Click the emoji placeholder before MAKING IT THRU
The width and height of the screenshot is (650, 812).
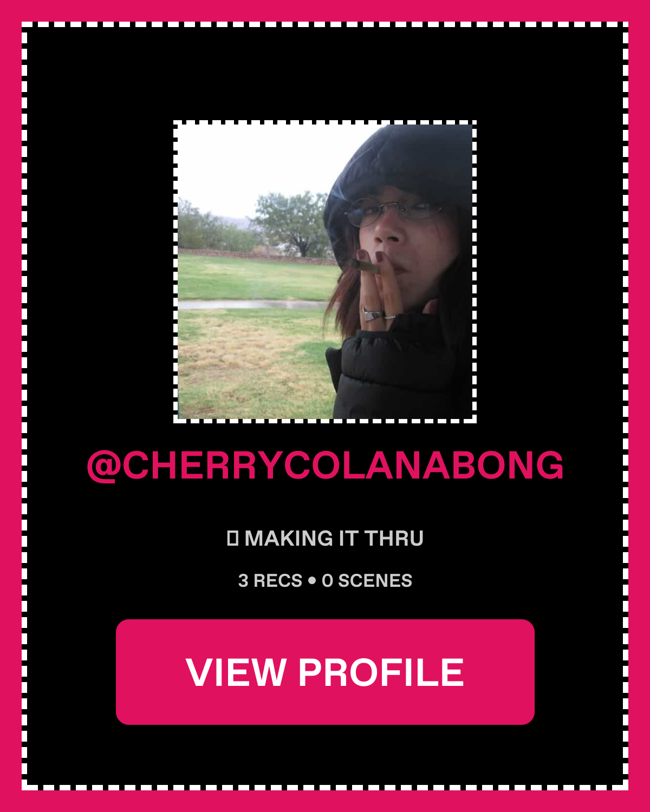(232, 538)
